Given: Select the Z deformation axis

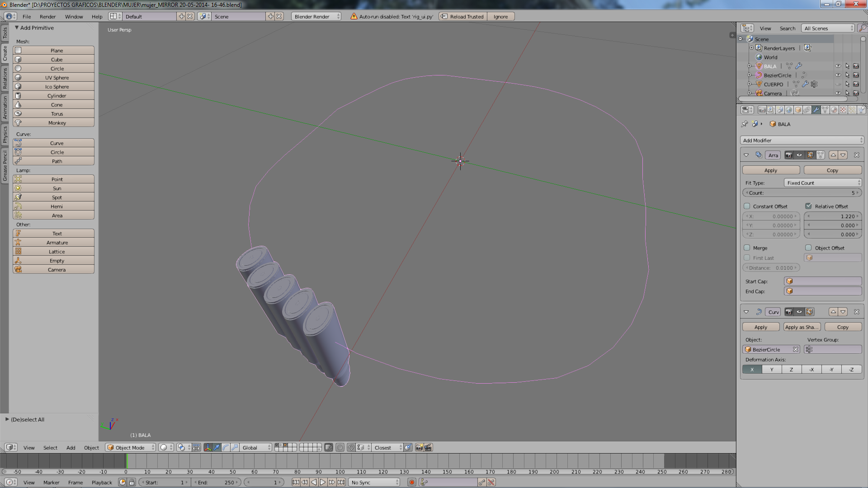Looking at the screenshot, I should [791, 370].
